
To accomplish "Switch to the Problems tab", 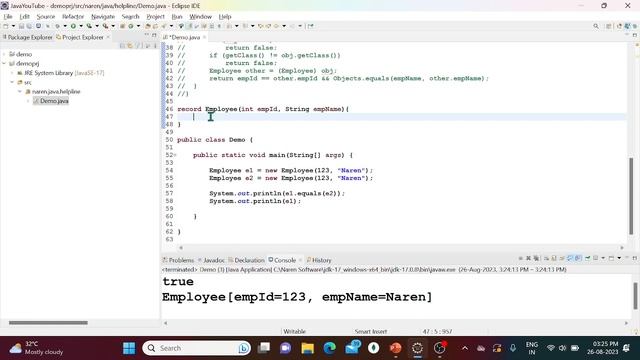I will click(178, 260).
